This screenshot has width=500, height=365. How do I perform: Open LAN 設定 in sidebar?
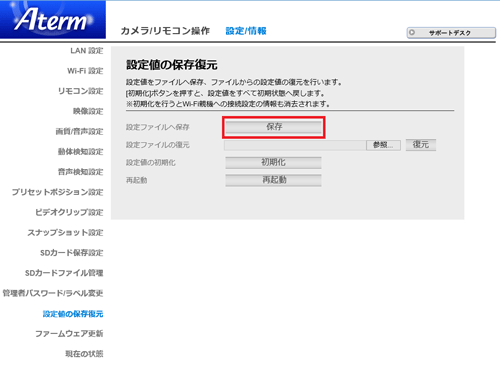tap(87, 51)
